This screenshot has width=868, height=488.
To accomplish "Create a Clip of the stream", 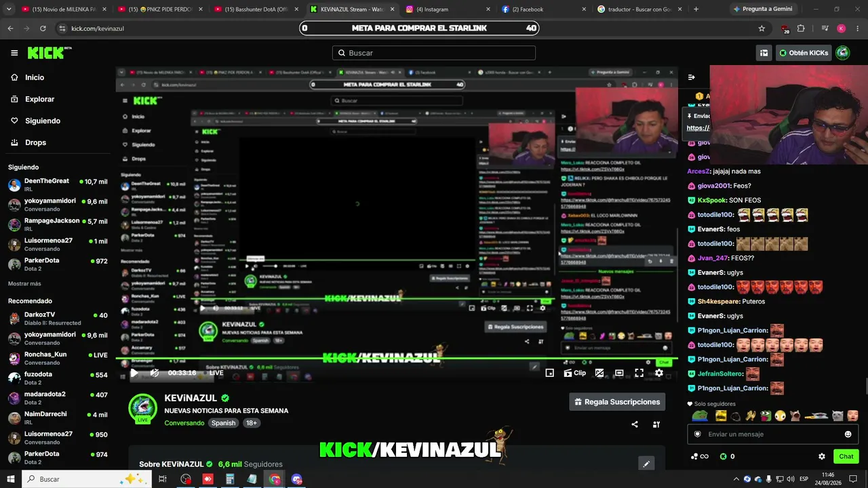I will pyautogui.click(x=575, y=373).
